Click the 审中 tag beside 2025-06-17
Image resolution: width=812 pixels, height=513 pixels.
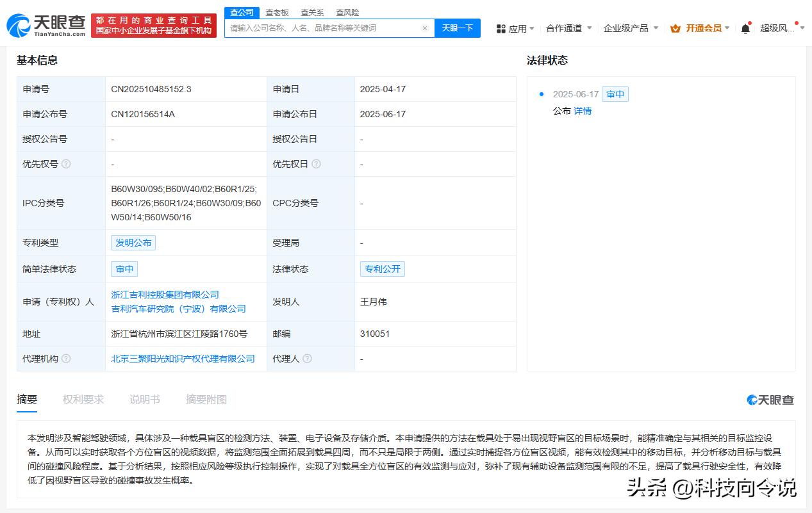[615, 94]
